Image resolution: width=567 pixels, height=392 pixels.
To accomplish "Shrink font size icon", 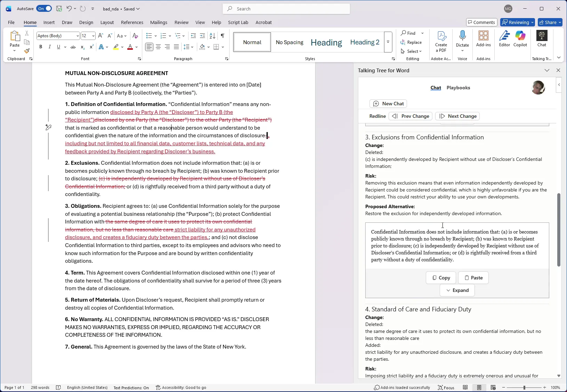I will tap(110, 36).
